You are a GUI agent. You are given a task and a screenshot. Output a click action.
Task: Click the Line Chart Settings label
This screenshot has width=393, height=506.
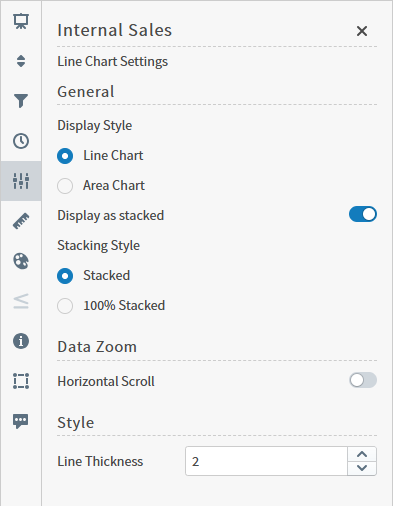click(112, 62)
